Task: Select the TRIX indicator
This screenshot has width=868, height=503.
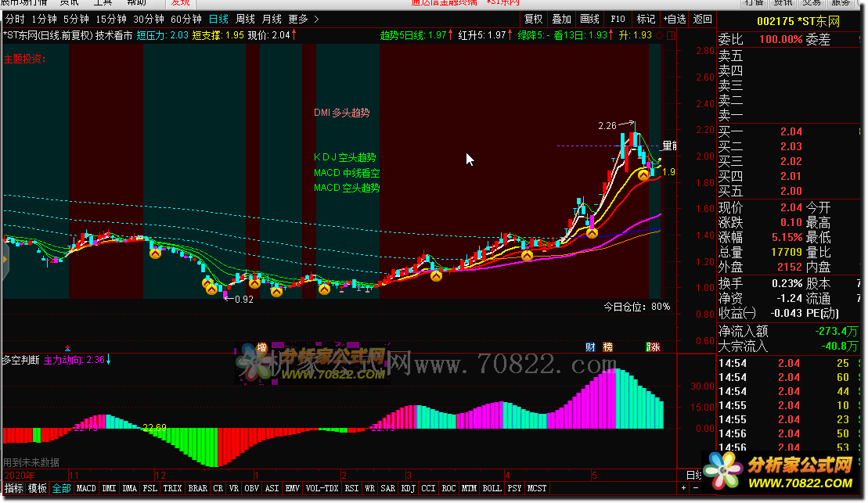Action: pos(172,488)
